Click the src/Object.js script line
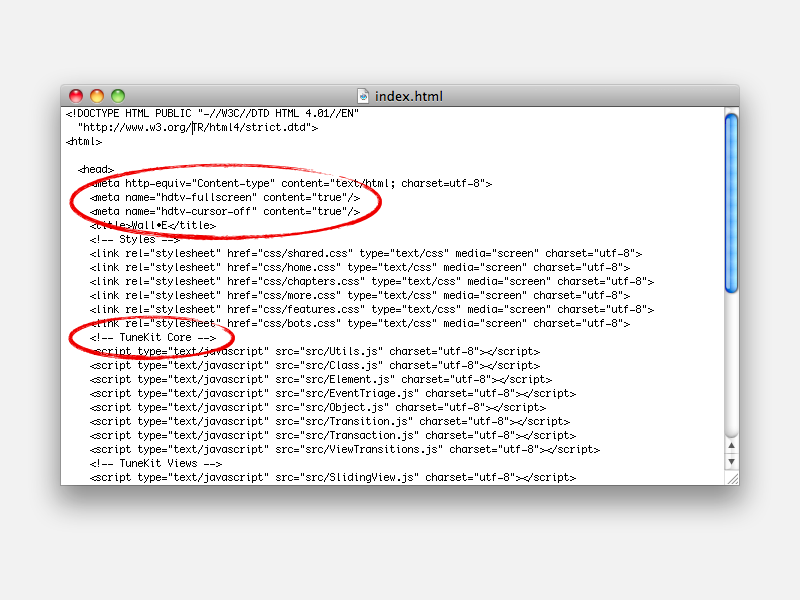 coord(318,408)
